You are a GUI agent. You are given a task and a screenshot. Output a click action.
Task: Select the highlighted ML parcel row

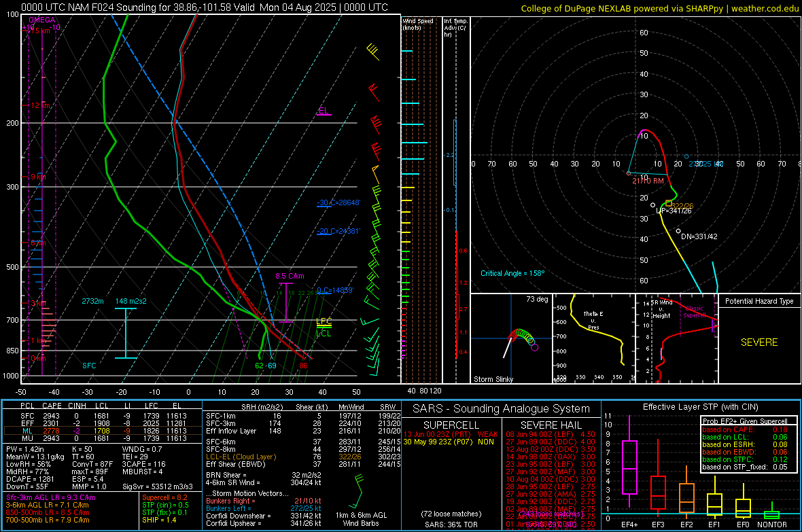click(103, 431)
